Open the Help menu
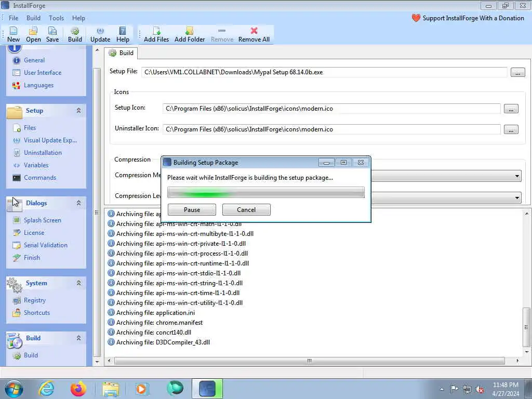Screen dimensions: 532x399 (x=78, y=18)
